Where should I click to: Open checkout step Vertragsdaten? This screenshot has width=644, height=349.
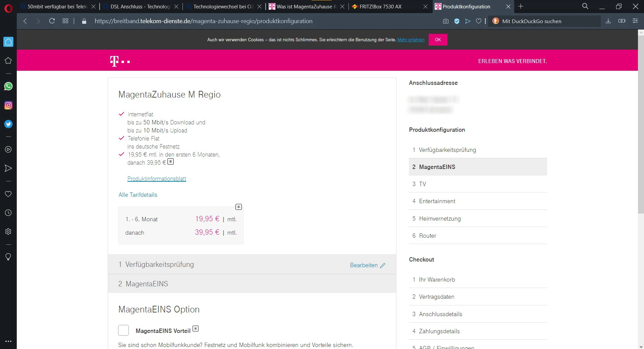click(478, 297)
